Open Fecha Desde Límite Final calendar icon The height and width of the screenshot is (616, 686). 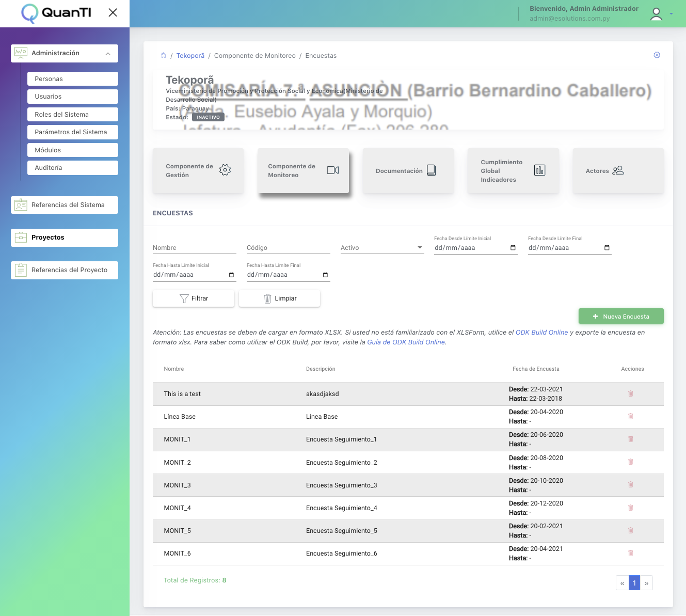point(607,248)
